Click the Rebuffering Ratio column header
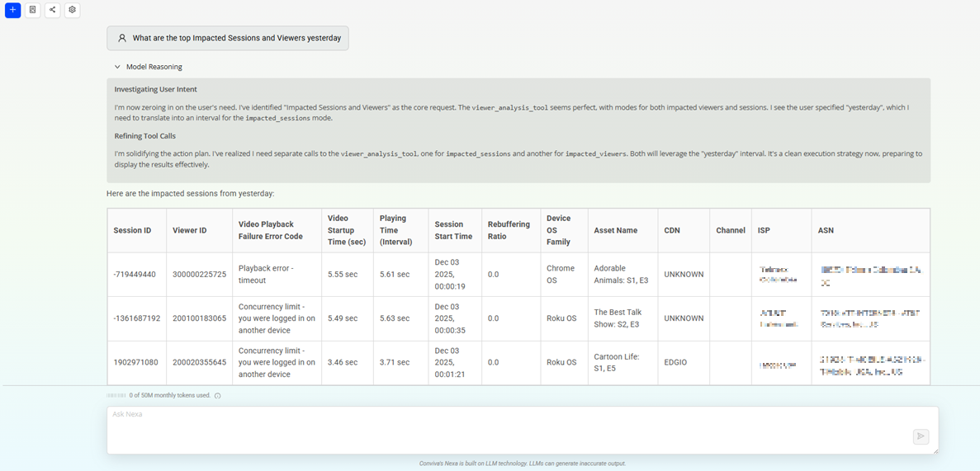The image size is (980, 471). tap(510, 230)
